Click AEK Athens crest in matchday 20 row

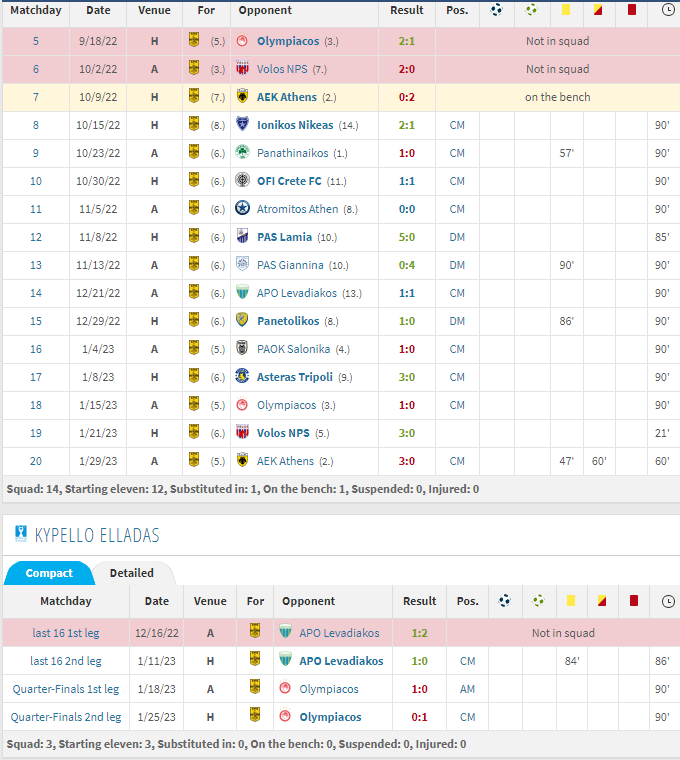click(x=242, y=460)
